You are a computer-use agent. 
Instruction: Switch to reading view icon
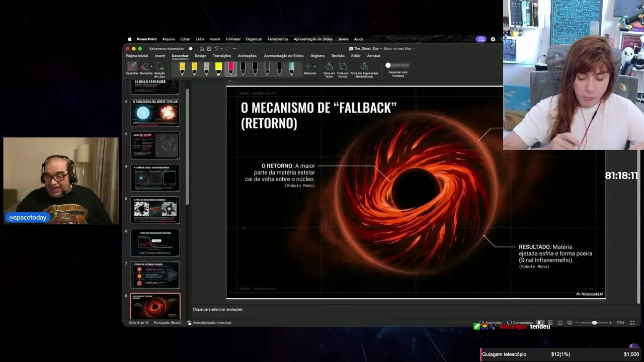tap(560, 322)
